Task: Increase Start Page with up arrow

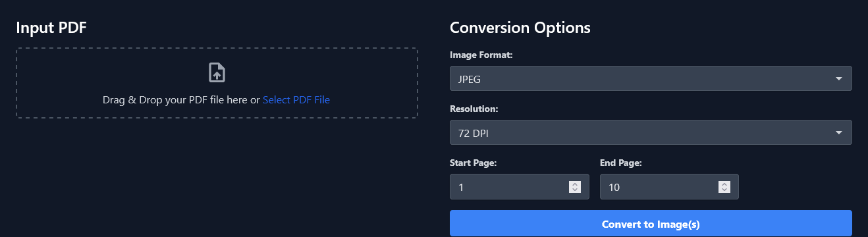Action: pyautogui.click(x=575, y=184)
